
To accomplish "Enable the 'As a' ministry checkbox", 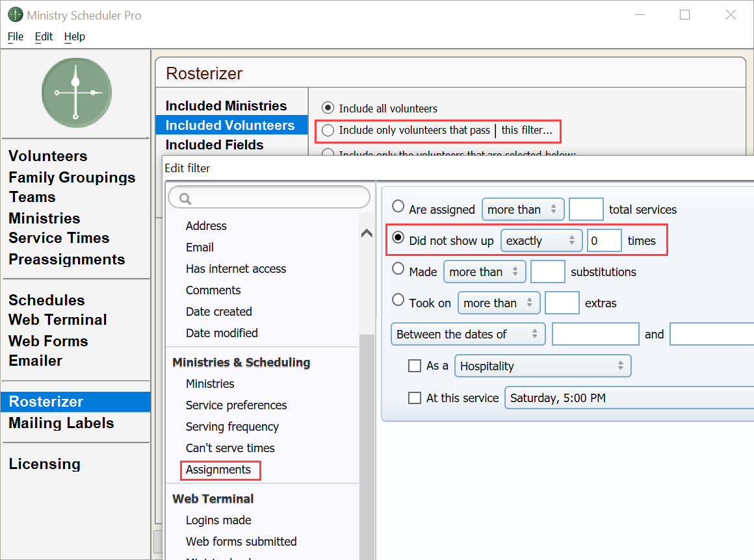I will point(414,366).
